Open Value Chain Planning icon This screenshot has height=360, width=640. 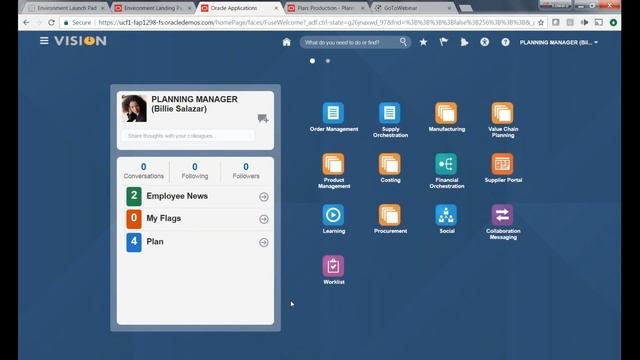point(502,113)
